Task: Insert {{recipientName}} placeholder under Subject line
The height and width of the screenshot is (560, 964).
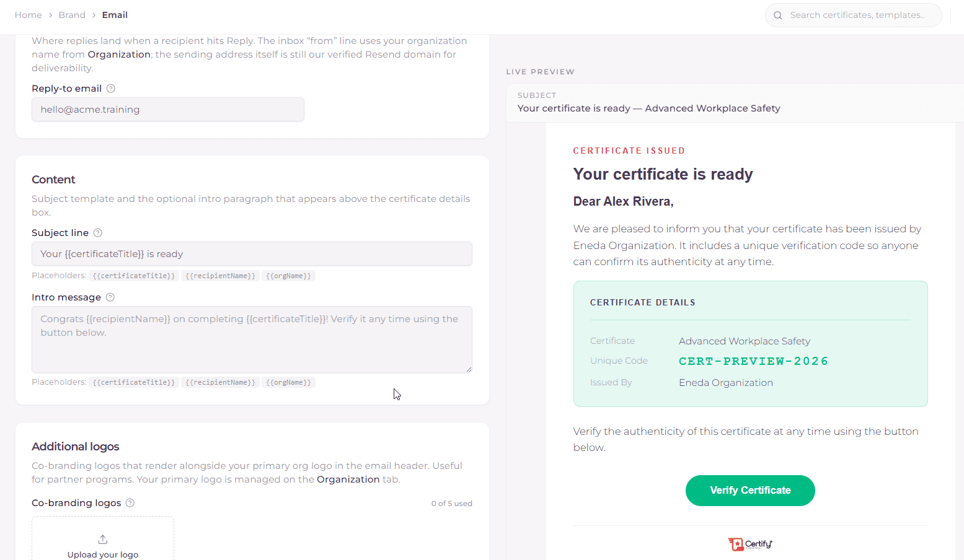Action: pyautogui.click(x=220, y=276)
